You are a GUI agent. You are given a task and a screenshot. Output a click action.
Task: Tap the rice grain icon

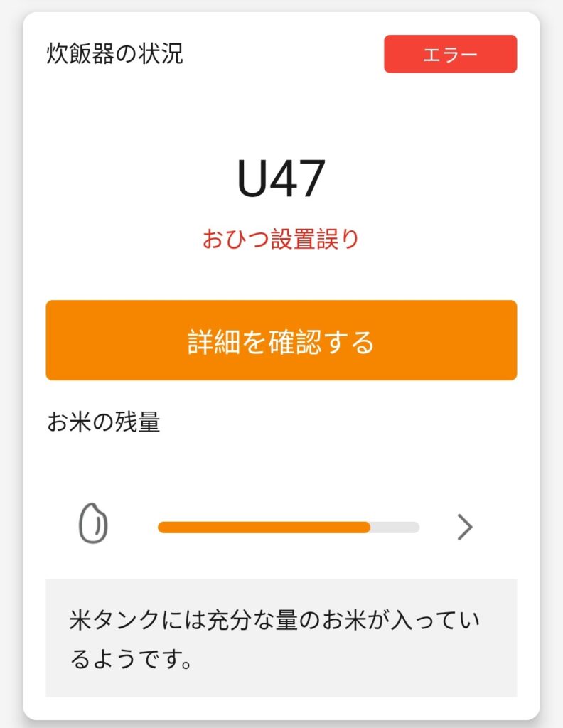click(92, 524)
